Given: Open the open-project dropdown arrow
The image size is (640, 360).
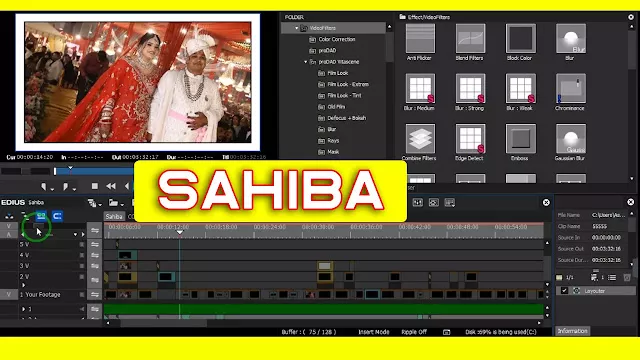Looking at the screenshot, I should pyautogui.click(x=122, y=204).
